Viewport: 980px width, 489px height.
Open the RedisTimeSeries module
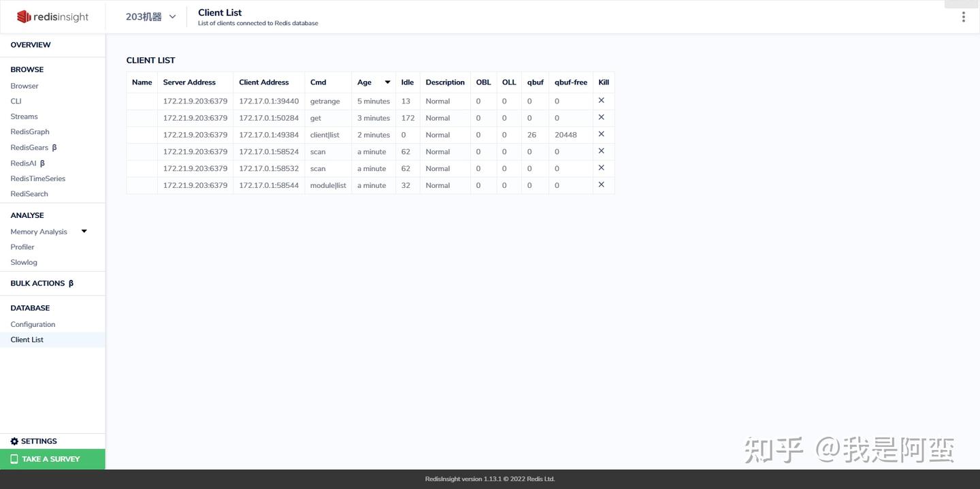37,178
